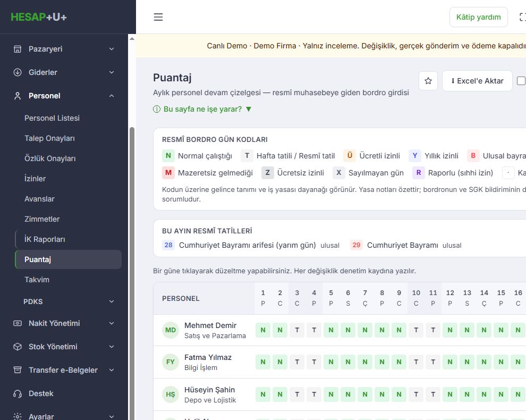Screen dimensions: 526x420
Task: Click the holiday date badge 29
Action: pos(357,245)
